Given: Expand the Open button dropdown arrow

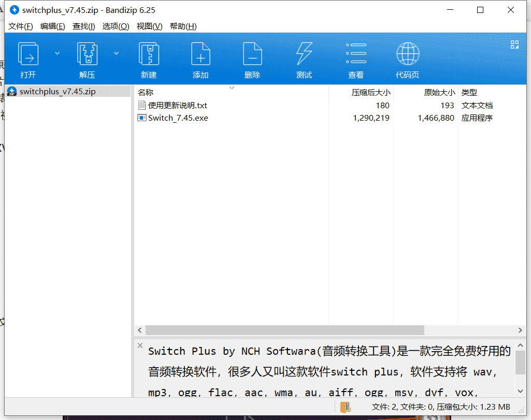Looking at the screenshot, I should [x=57, y=53].
